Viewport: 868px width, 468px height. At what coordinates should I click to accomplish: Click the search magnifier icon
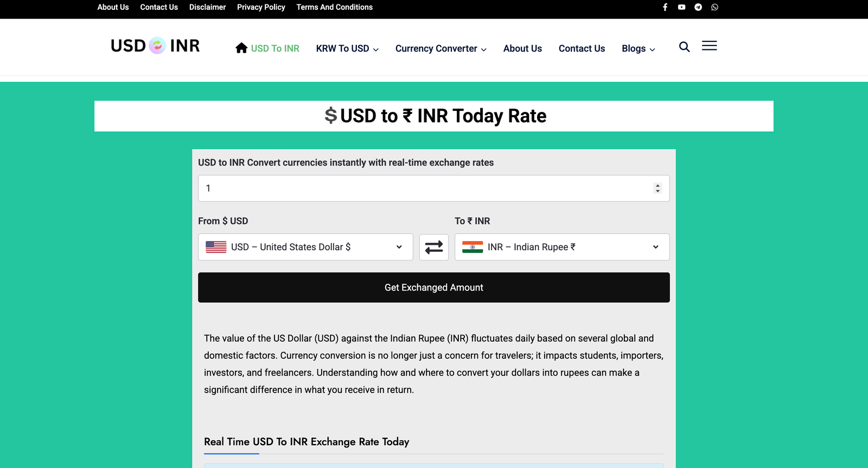[684, 47]
